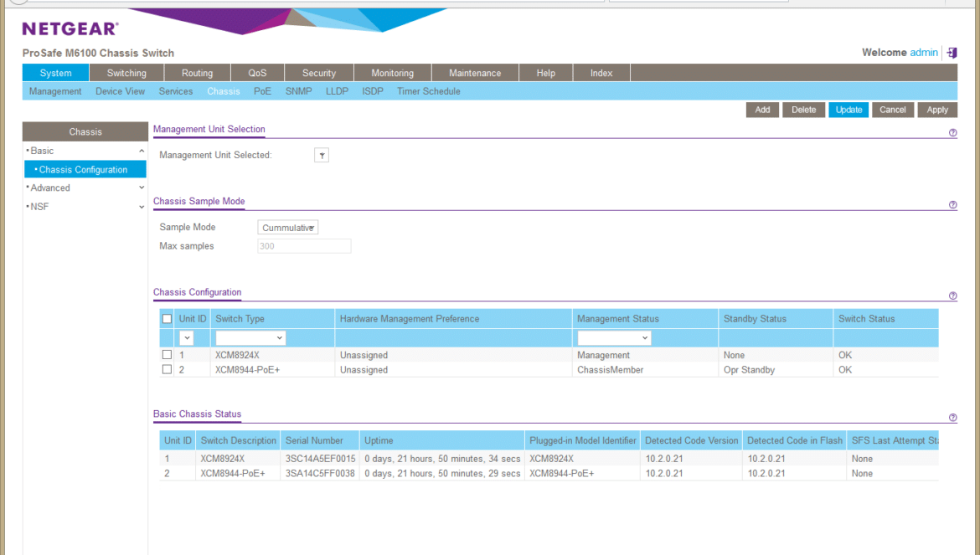Click serial number 3SC14A5EF0015
This screenshot has height=555, width=980.
pyautogui.click(x=320, y=459)
